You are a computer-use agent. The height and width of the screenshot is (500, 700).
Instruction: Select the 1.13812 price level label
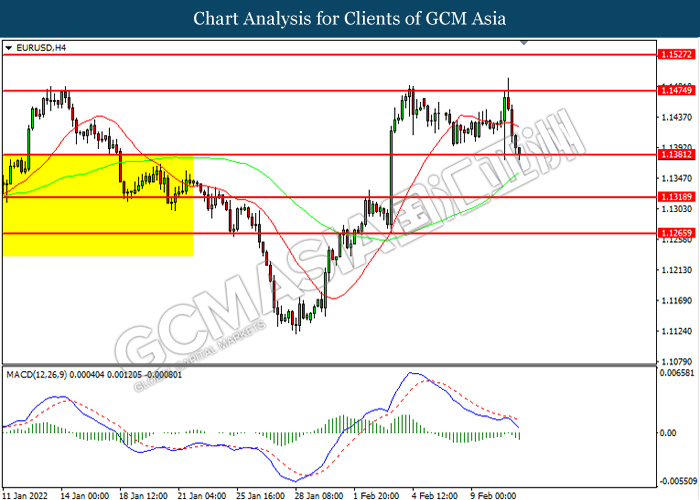tap(677, 154)
